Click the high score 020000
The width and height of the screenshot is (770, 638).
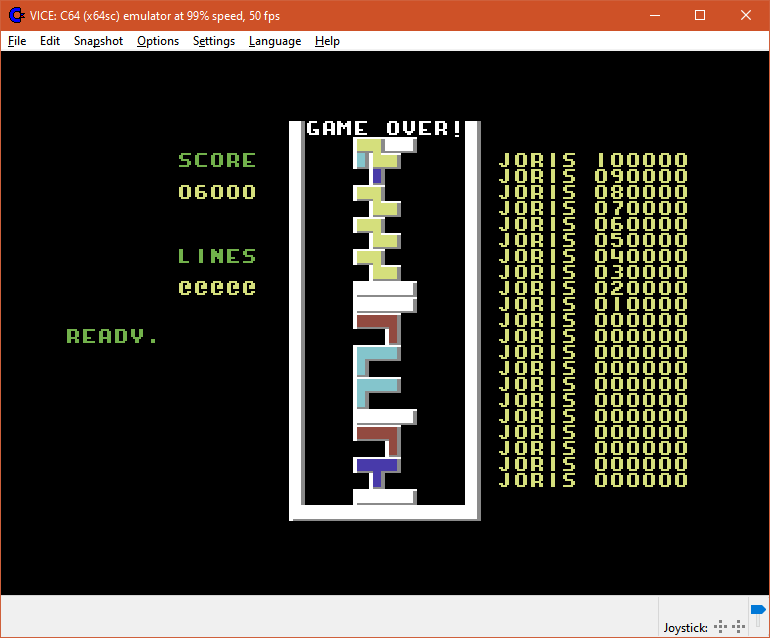click(x=641, y=288)
